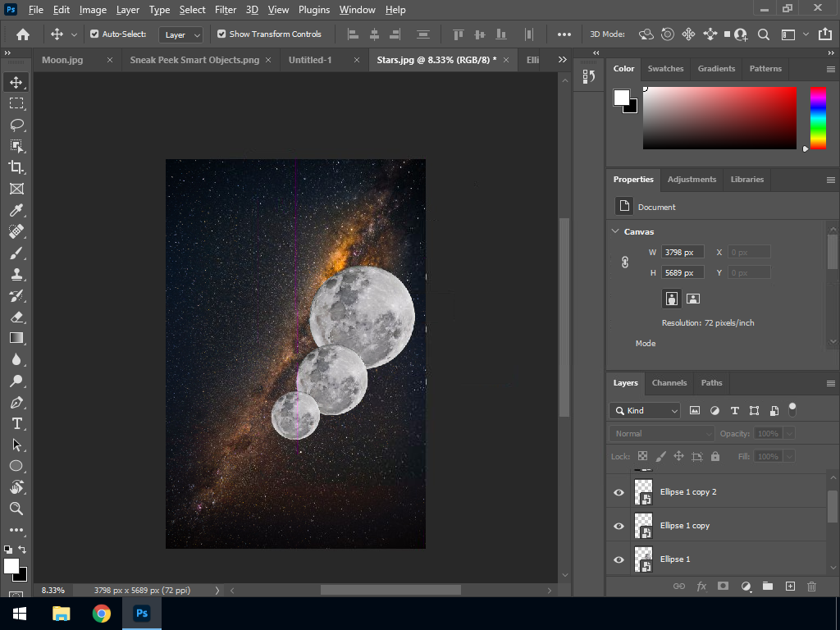Select the Lasso tool
Viewport: 840px width, 630px height.
[x=16, y=125]
